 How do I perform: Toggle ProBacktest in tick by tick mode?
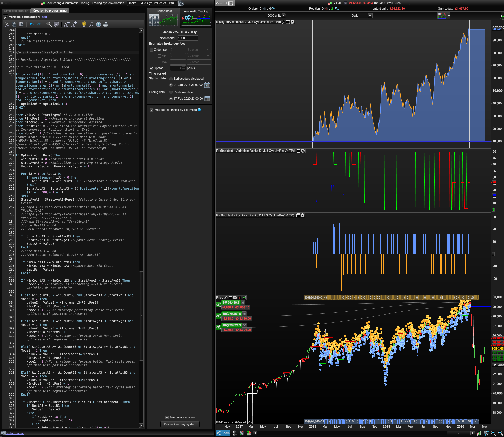pos(152,110)
